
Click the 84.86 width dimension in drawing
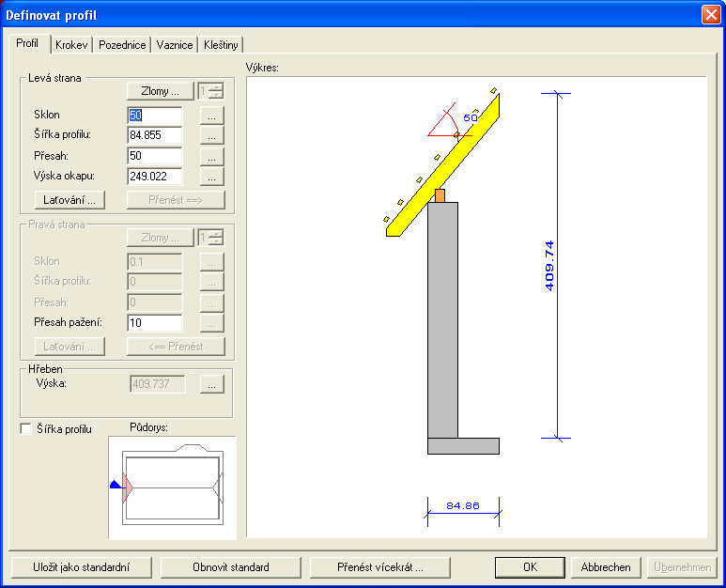pyautogui.click(x=463, y=505)
